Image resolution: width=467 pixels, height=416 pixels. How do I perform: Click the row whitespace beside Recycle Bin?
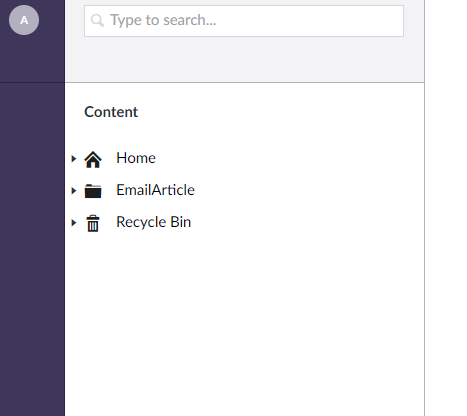point(307,222)
